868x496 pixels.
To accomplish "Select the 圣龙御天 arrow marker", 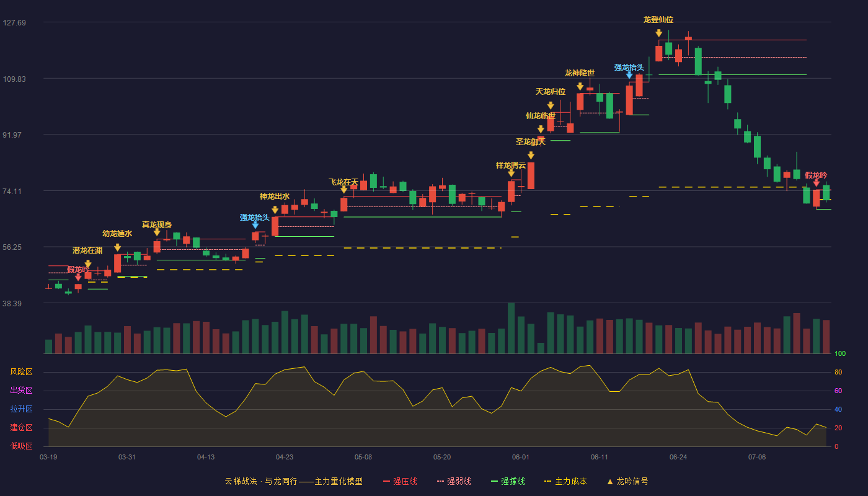I will click(531, 155).
